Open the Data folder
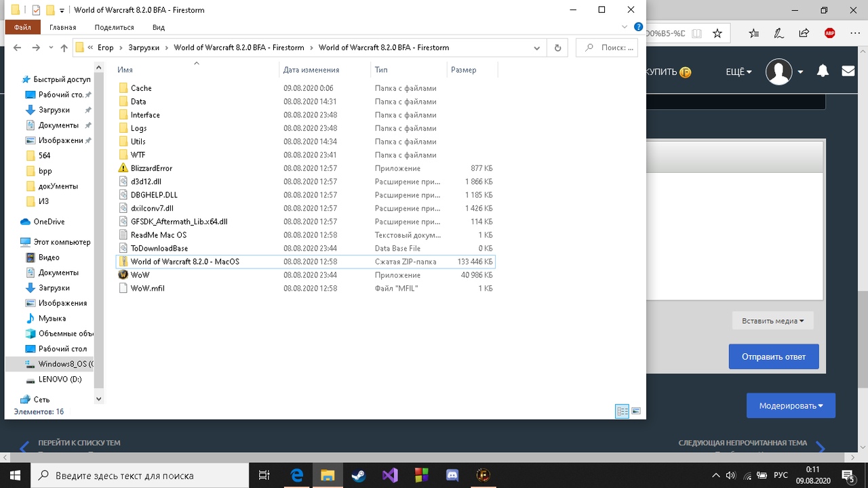This screenshot has width=868, height=488. pos(138,102)
